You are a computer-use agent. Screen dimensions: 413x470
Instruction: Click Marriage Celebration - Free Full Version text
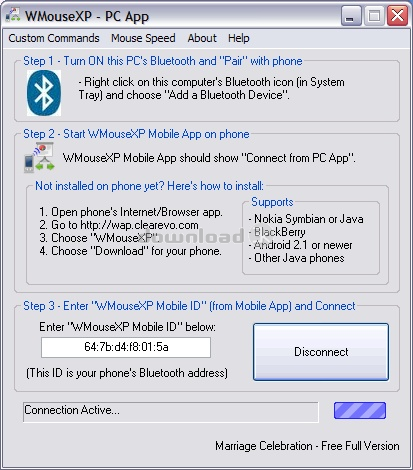307,446
